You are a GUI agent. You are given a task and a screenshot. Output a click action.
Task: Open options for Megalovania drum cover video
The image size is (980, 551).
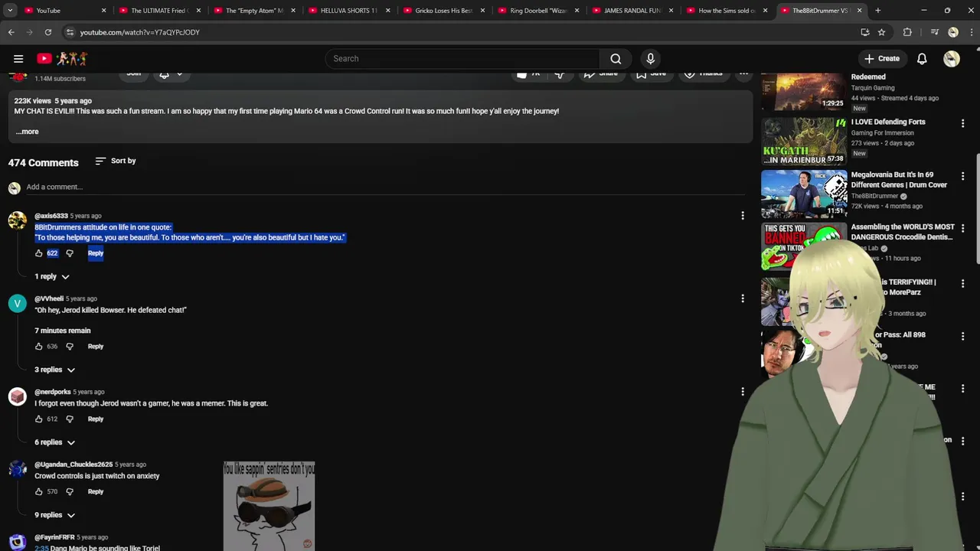click(962, 176)
